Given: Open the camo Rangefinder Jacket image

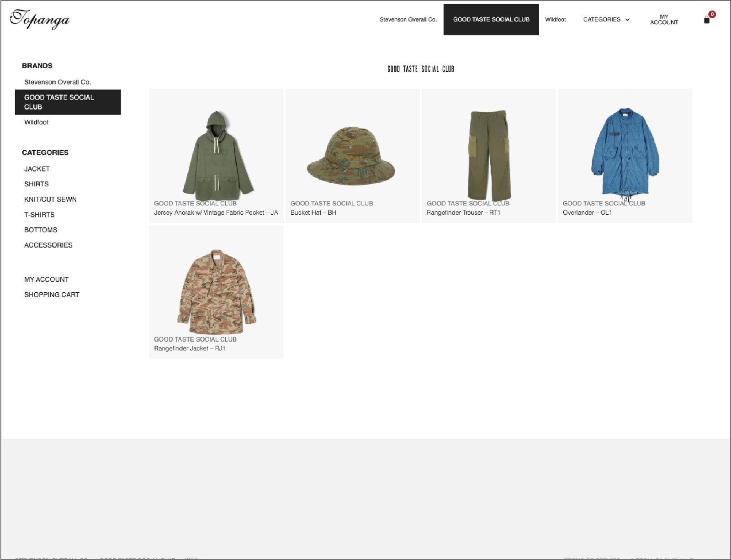Looking at the screenshot, I should (217, 291).
